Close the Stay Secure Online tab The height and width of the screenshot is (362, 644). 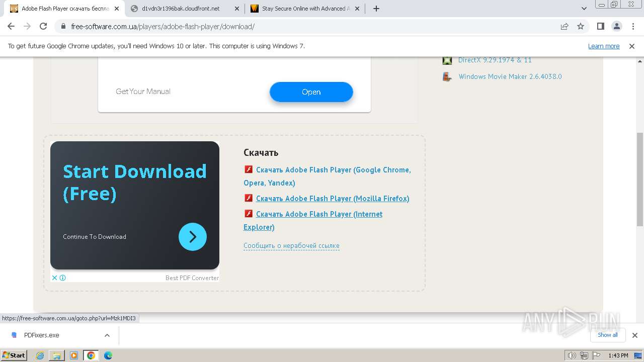tap(357, 9)
